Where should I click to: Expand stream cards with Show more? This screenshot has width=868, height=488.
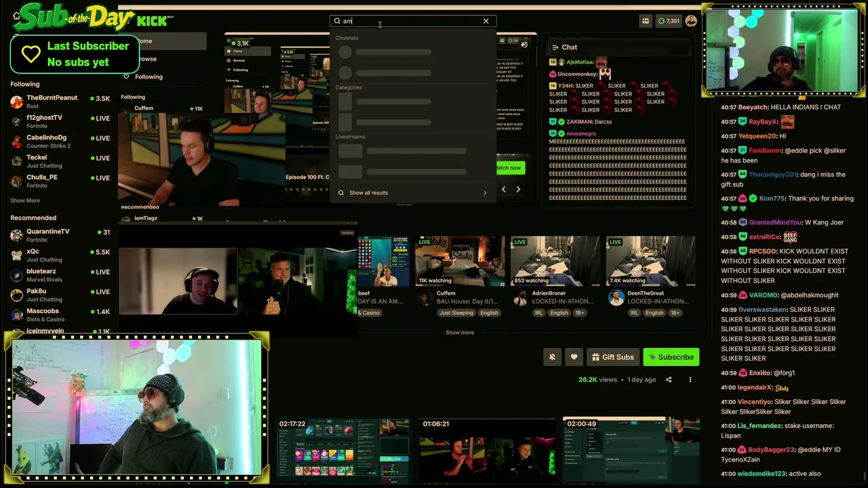460,333
